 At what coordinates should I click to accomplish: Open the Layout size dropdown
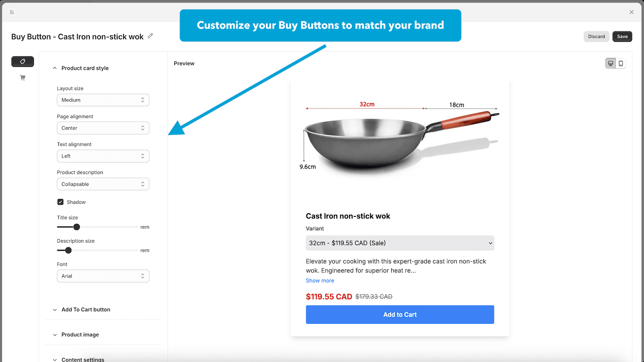click(103, 100)
